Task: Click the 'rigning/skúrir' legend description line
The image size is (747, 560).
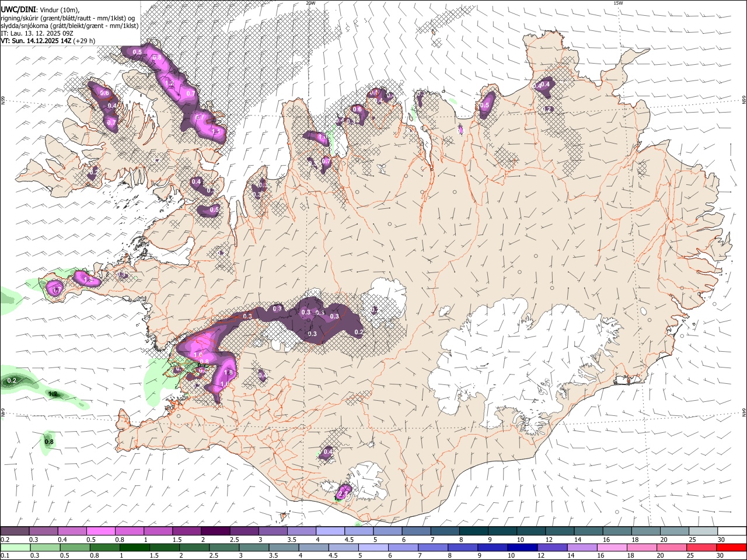Action: [x=68, y=18]
